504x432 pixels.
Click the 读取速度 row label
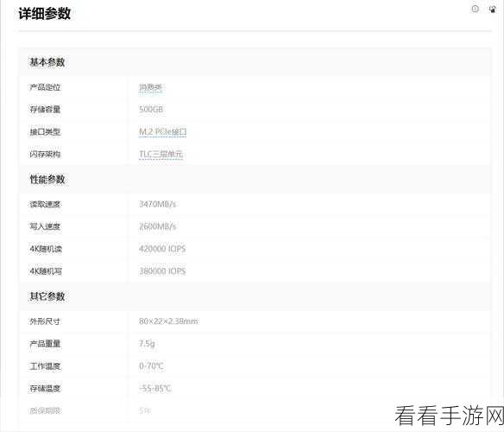[45, 205]
